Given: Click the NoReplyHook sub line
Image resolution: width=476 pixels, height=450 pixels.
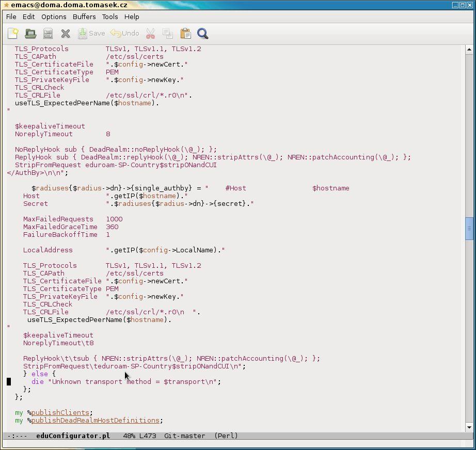Looking at the screenshot, I should (x=116, y=149).
